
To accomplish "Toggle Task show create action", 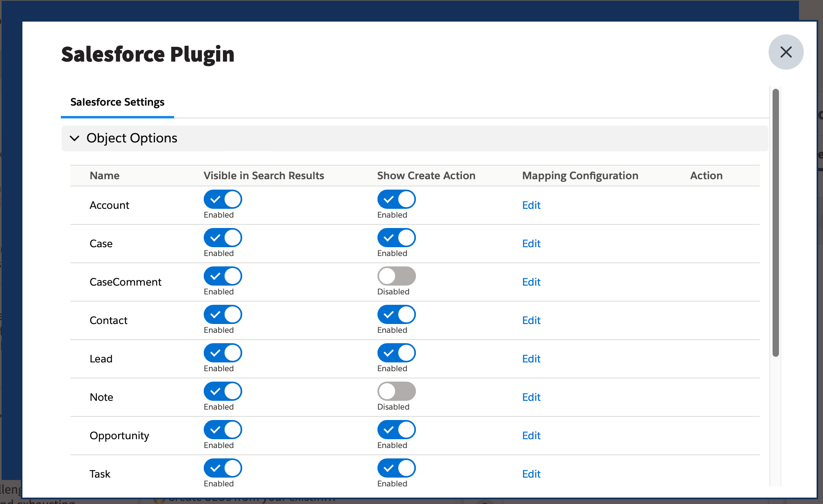I will point(396,468).
